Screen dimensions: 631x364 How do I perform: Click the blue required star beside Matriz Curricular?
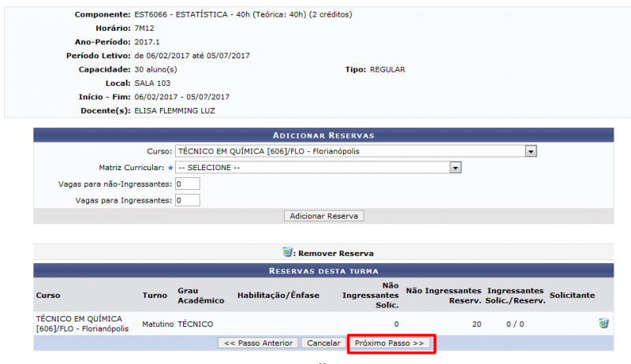[x=170, y=168]
